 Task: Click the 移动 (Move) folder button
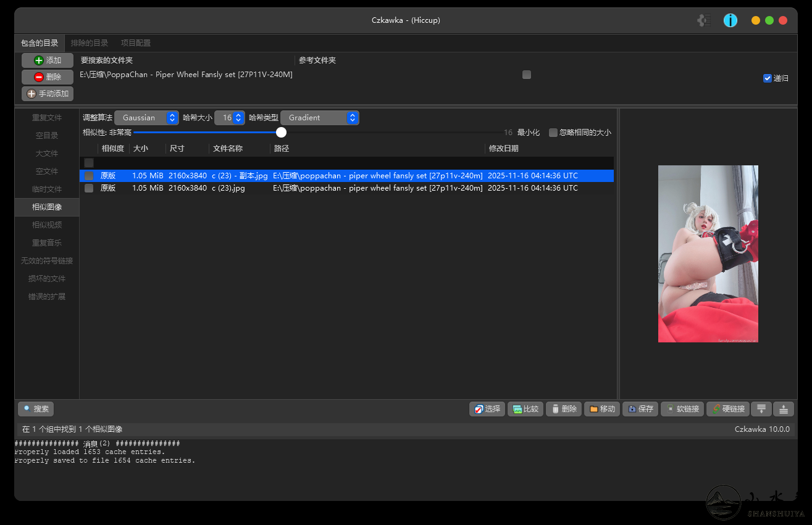[601, 409]
